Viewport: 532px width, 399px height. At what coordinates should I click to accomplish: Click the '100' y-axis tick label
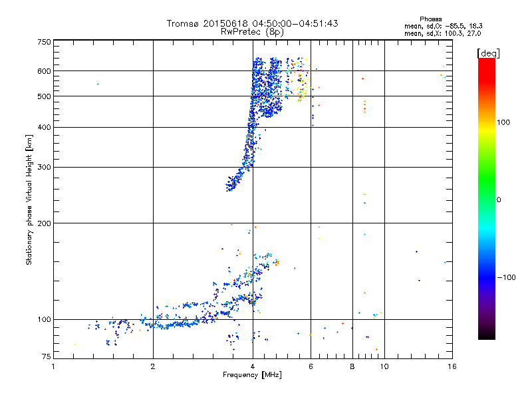44,320
